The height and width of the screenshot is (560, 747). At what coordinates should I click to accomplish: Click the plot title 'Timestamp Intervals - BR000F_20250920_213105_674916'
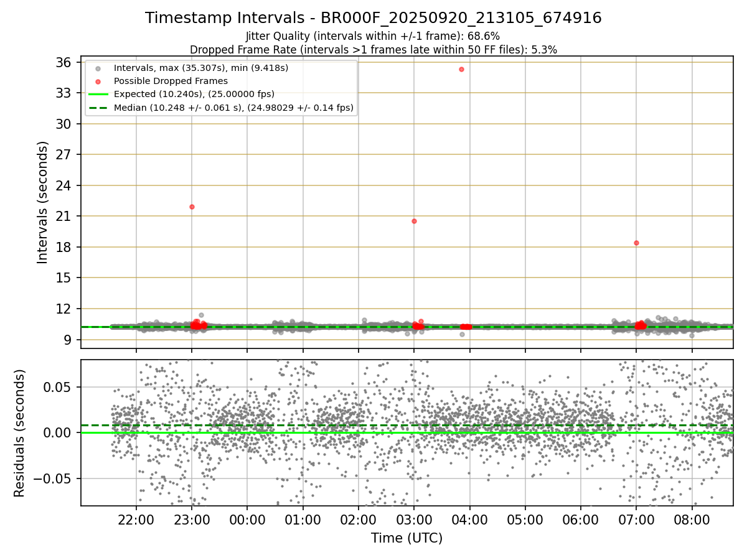[374, 18]
